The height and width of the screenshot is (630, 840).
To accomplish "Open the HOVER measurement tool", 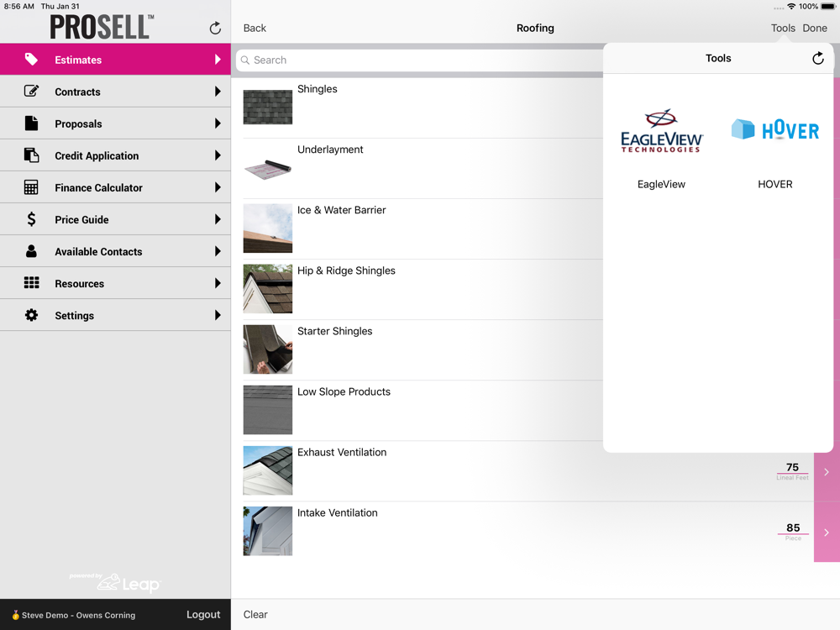I will 774,129.
